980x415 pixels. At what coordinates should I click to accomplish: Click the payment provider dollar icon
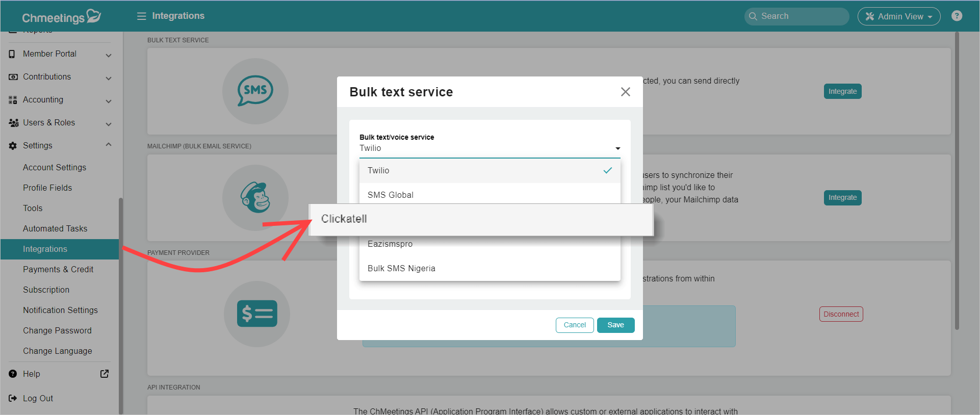pos(257,314)
